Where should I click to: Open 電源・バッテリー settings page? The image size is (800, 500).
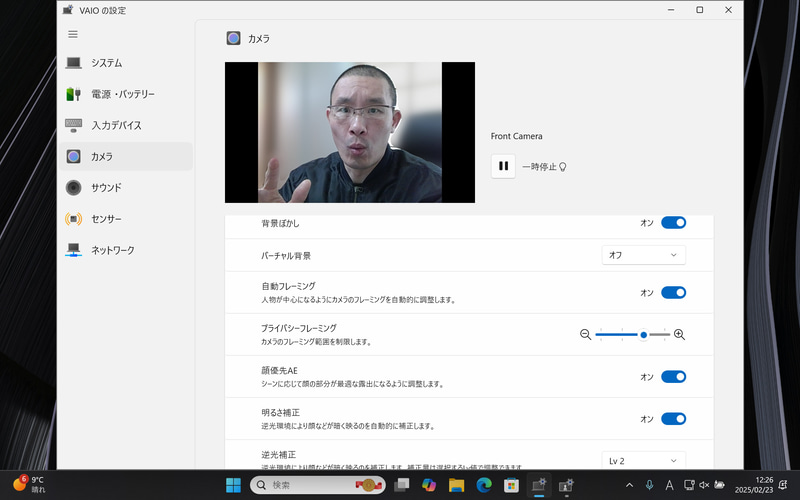coord(126,94)
